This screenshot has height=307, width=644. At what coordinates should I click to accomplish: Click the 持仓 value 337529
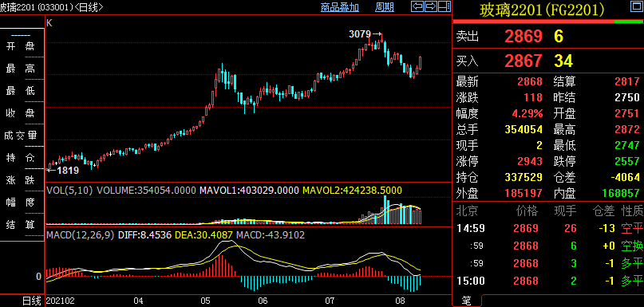point(523,177)
